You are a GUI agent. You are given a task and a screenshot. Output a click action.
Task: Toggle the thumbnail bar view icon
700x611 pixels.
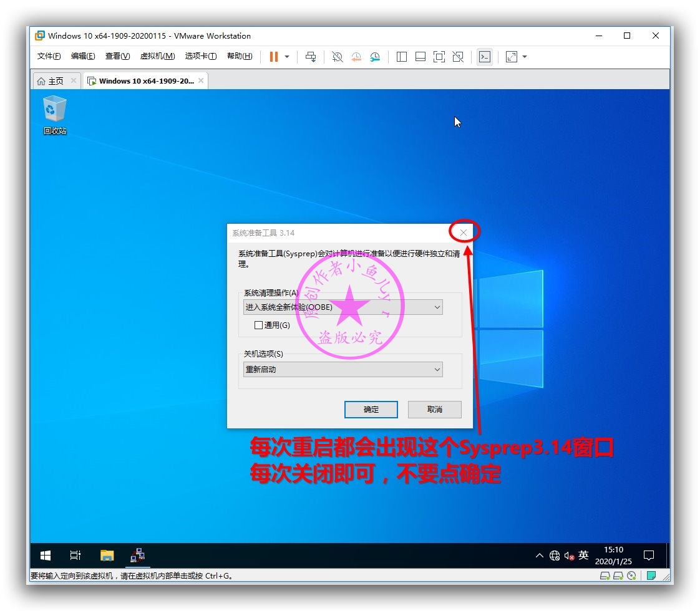click(x=420, y=57)
